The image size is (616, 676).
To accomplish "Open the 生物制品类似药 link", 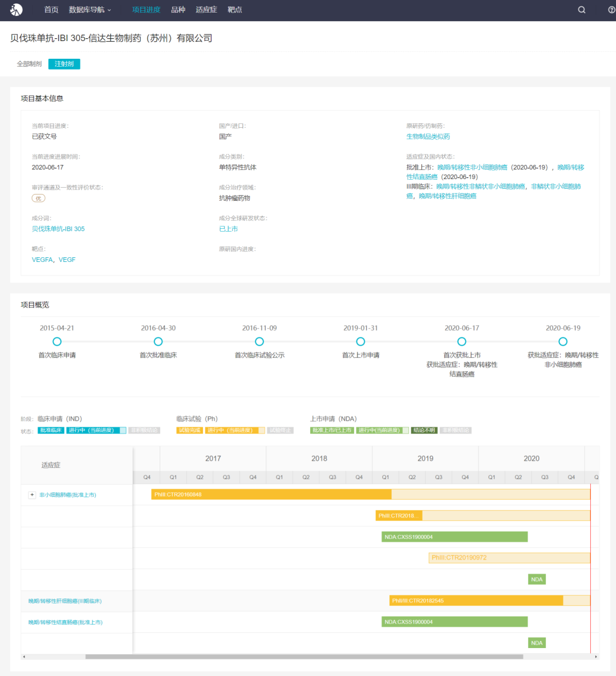I will [428, 136].
